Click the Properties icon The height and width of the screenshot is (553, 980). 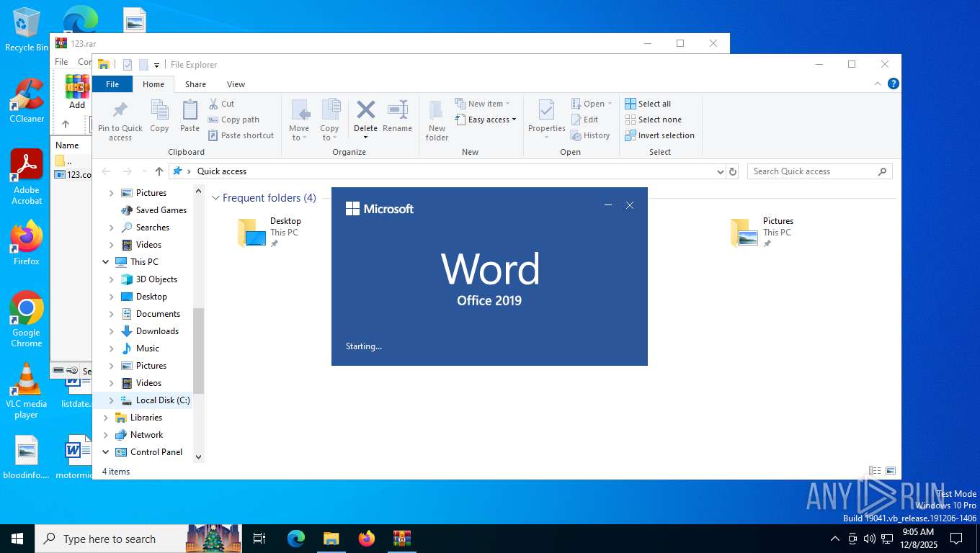click(546, 110)
